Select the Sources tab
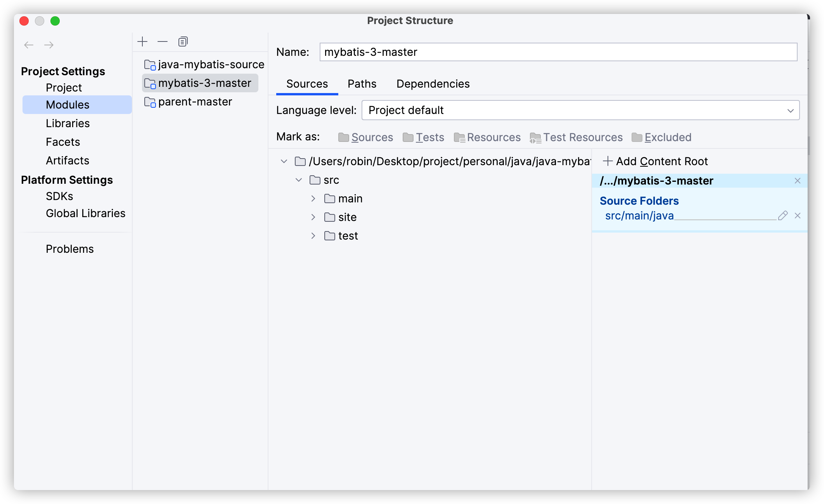The width and height of the screenshot is (824, 504). tap(307, 83)
